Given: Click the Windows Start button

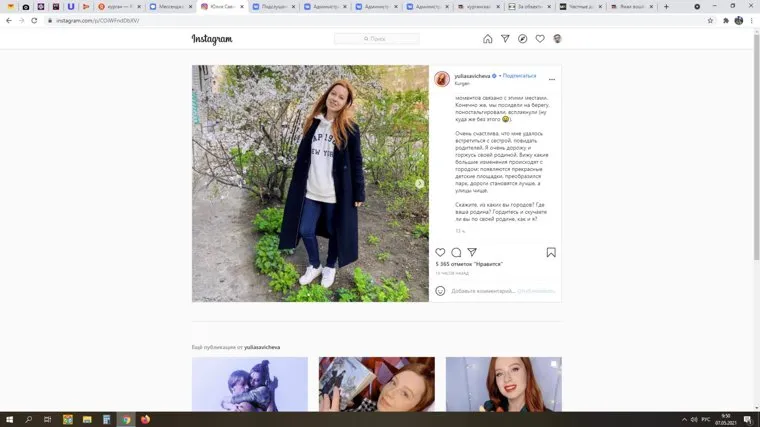Looking at the screenshot, I should click(x=10, y=419).
